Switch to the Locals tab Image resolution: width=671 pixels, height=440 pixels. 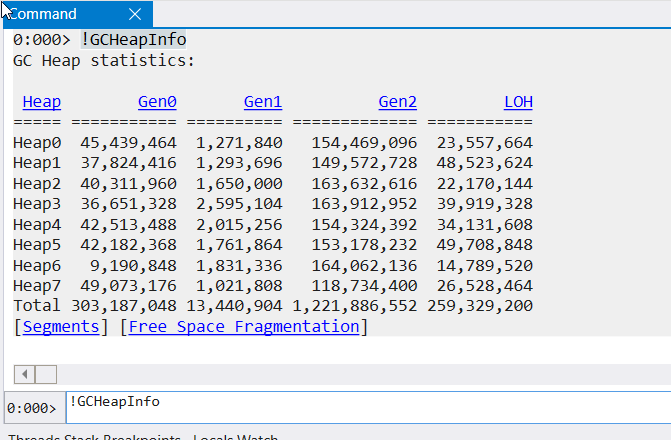(x=215, y=437)
